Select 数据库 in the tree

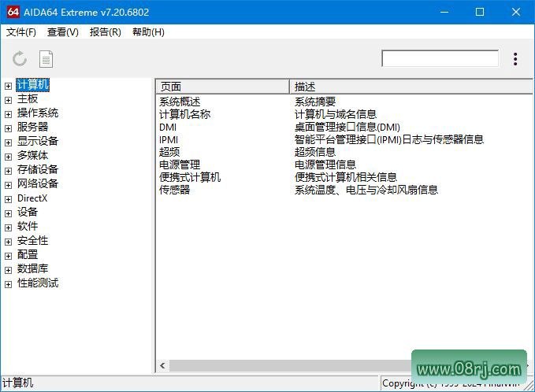pos(33,268)
